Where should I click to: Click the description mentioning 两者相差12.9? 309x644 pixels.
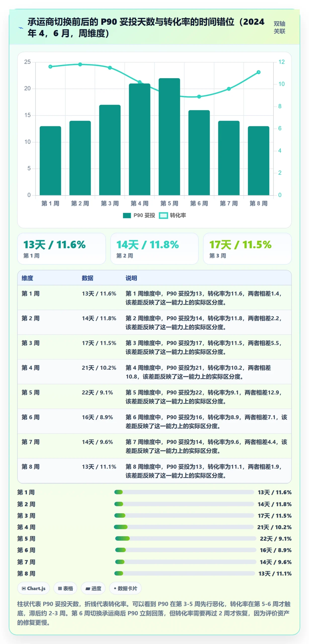204,397
